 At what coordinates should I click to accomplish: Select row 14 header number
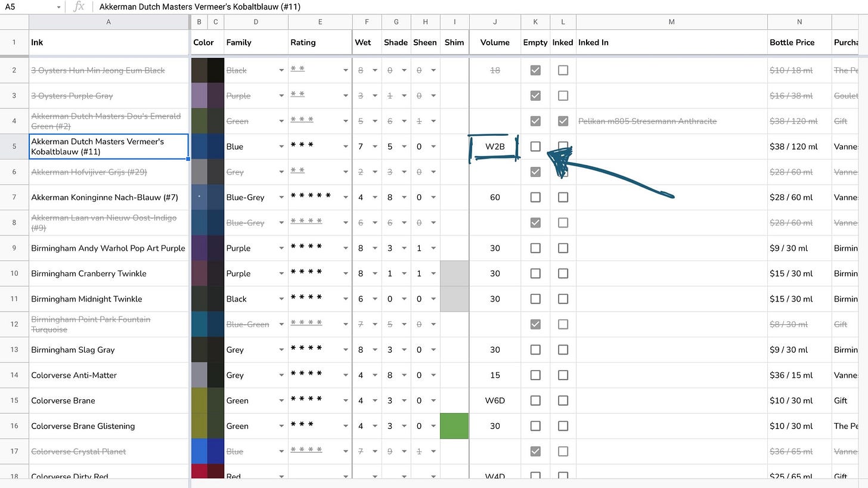click(x=14, y=375)
